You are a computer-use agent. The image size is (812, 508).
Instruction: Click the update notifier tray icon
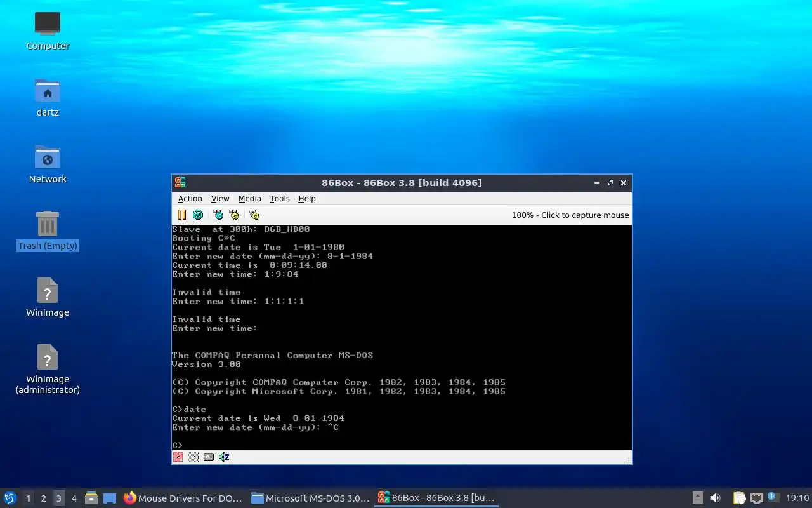[773, 498]
